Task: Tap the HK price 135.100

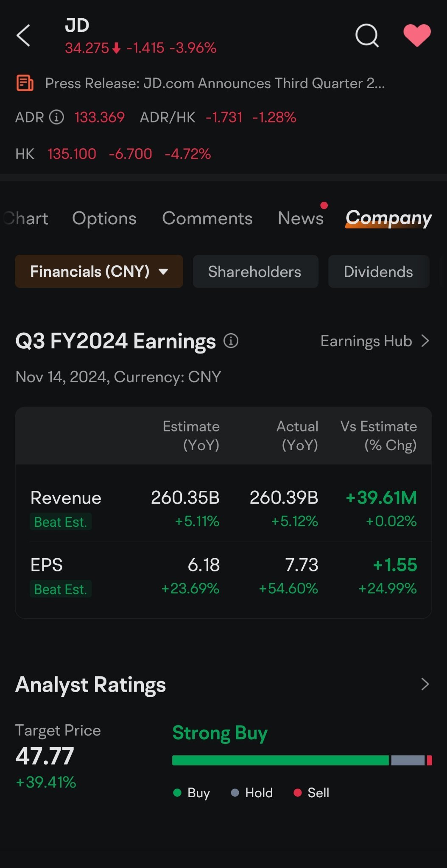Action: [72, 153]
